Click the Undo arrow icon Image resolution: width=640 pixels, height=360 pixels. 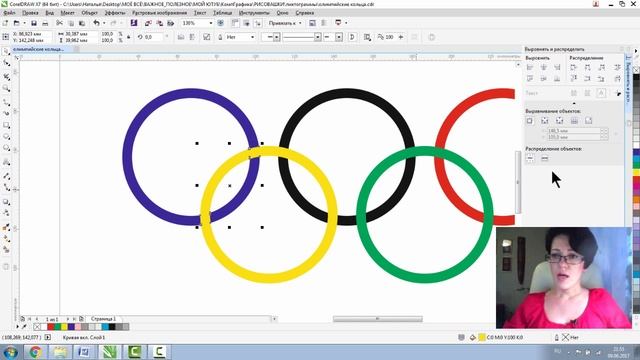pos(96,23)
